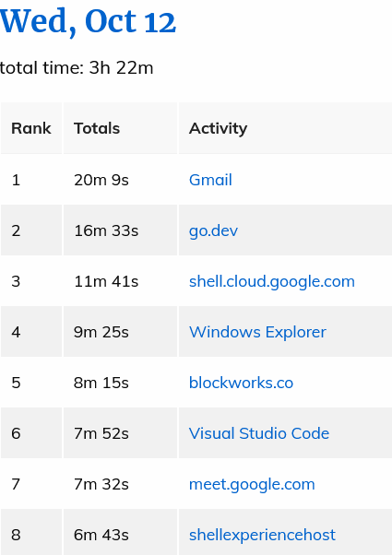Click the 11m 41s total cell
Screen dimensions: 392x555
coord(121,281)
